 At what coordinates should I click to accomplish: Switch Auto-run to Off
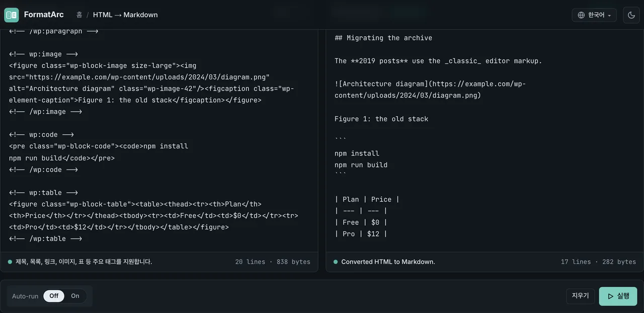click(x=54, y=296)
